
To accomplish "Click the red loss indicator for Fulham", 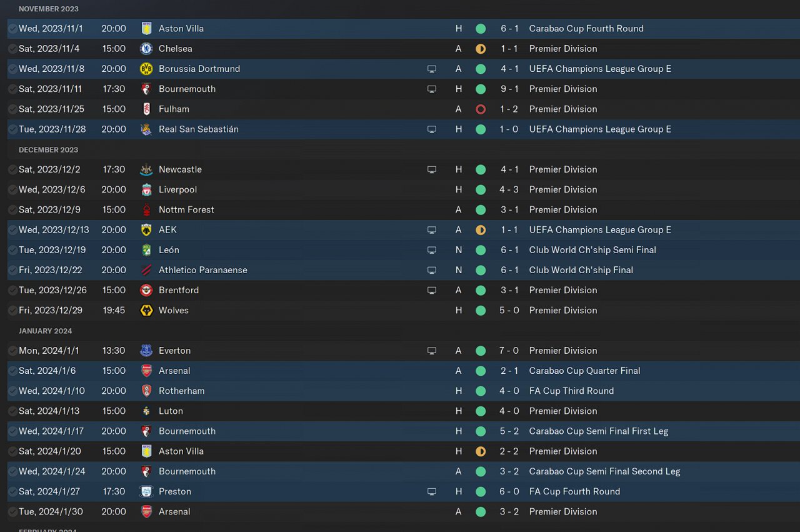I will pos(481,109).
